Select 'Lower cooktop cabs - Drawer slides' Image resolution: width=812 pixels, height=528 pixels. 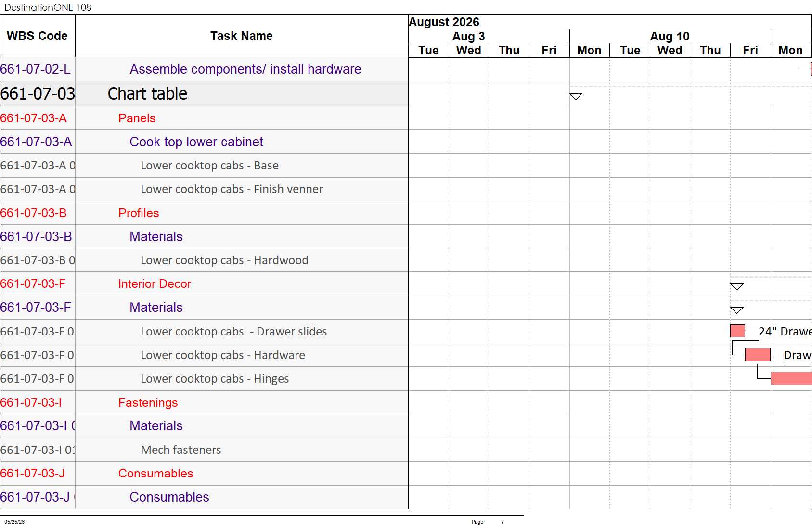point(234,332)
